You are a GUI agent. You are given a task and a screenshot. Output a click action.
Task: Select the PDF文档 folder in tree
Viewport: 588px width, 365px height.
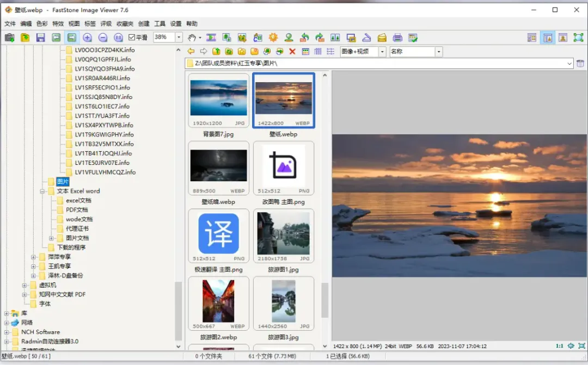tap(77, 210)
